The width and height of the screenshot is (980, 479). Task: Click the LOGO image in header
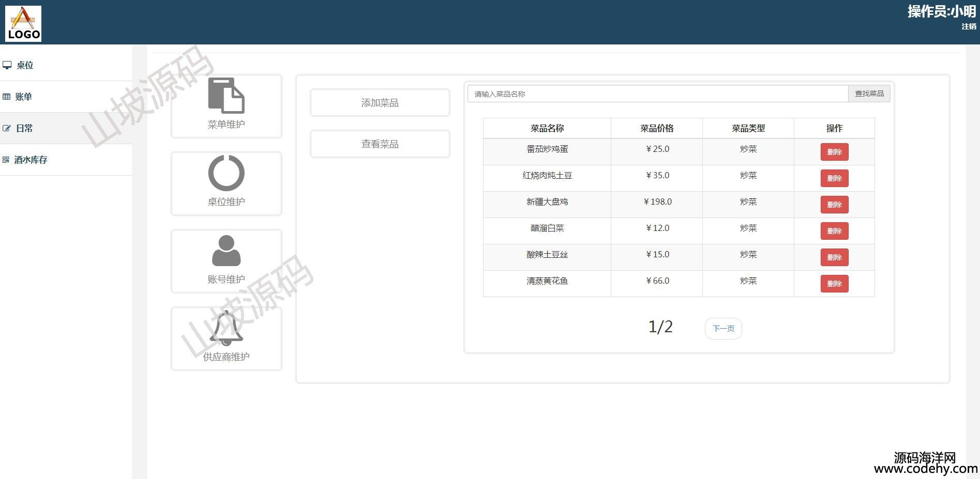tap(23, 23)
